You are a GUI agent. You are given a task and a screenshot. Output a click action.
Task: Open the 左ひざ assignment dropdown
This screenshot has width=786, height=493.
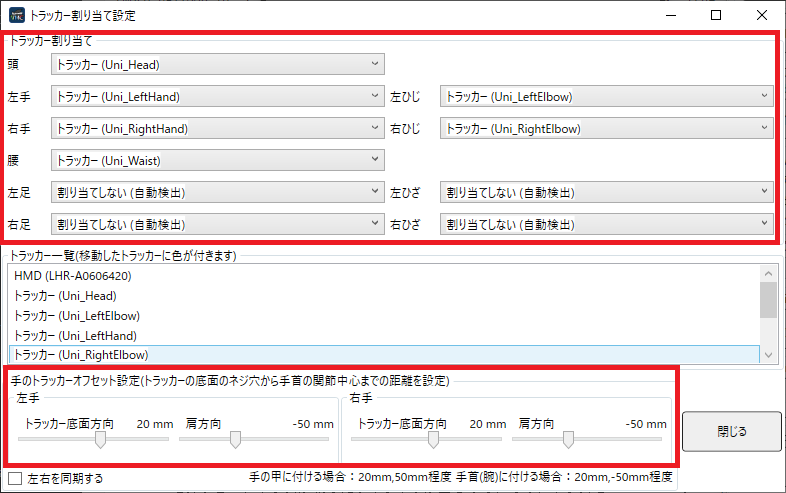pos(607,192)
